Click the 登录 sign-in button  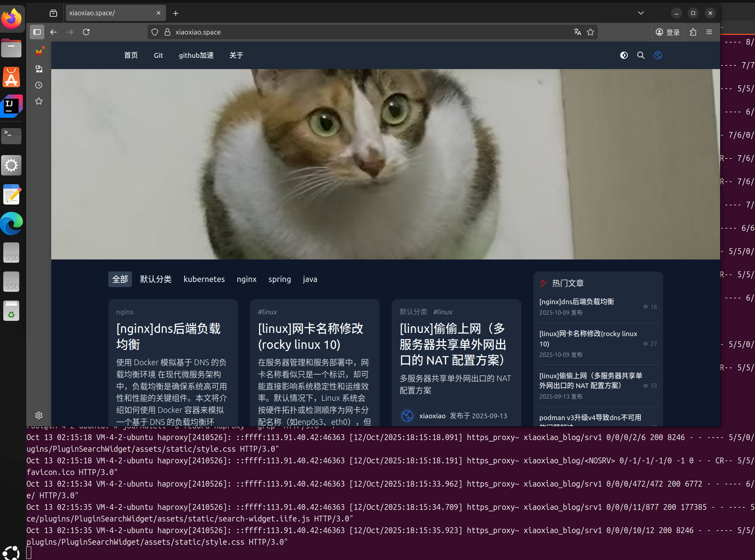668,32
